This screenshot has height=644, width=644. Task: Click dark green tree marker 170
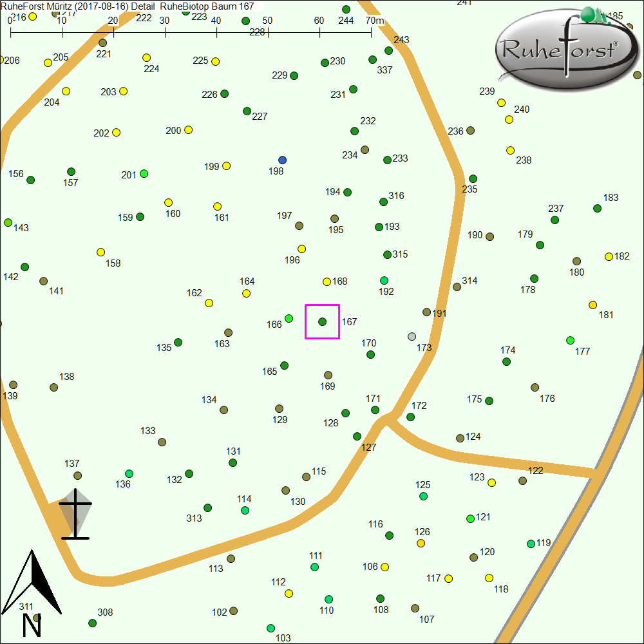click(x=370, y=354)
